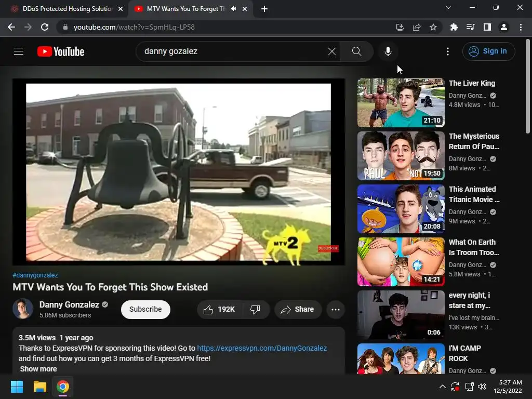Image resolution: width=532 pixels, height=399 pixels.
Task: View site information lock icon
Action: point(65,27)
